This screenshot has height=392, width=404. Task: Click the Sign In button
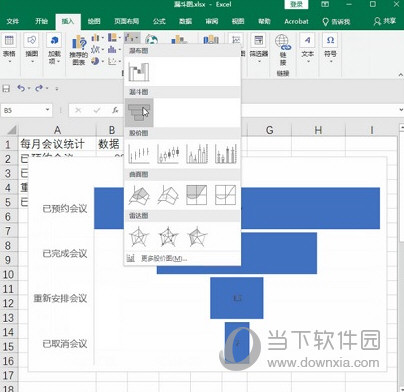tap(296, 4)
